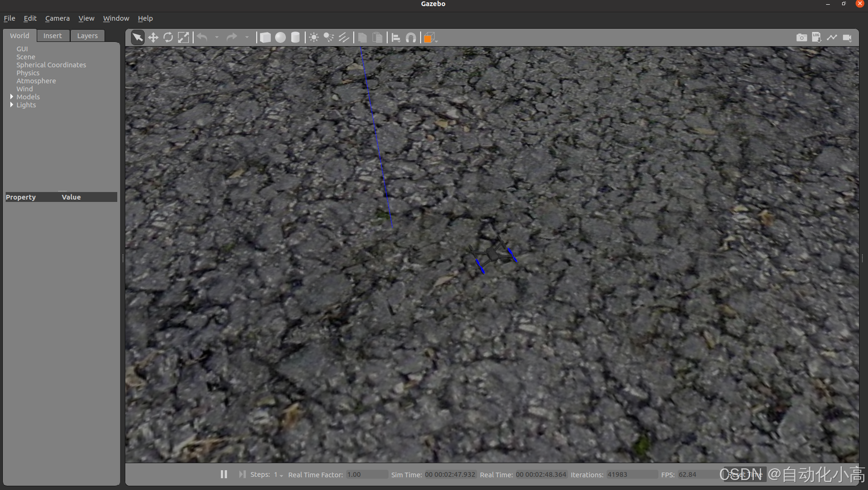Click the Real Time Factor value field
868x490 pixels.
367,474
